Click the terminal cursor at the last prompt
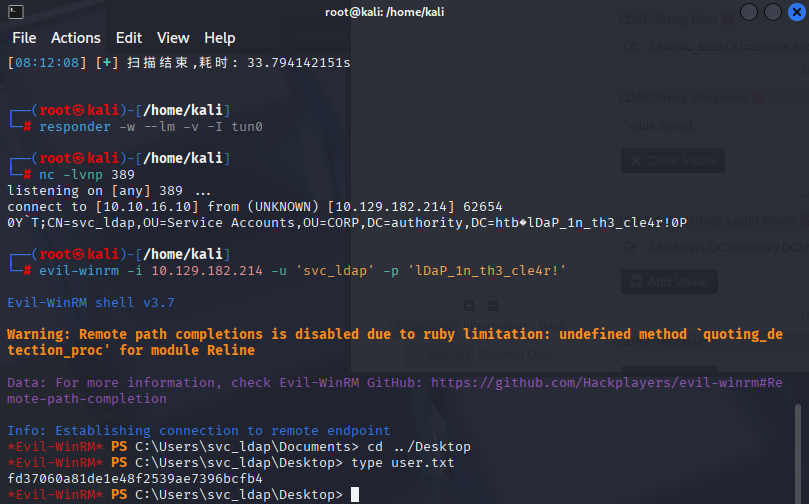809x504 pixels. coord(355,494)
